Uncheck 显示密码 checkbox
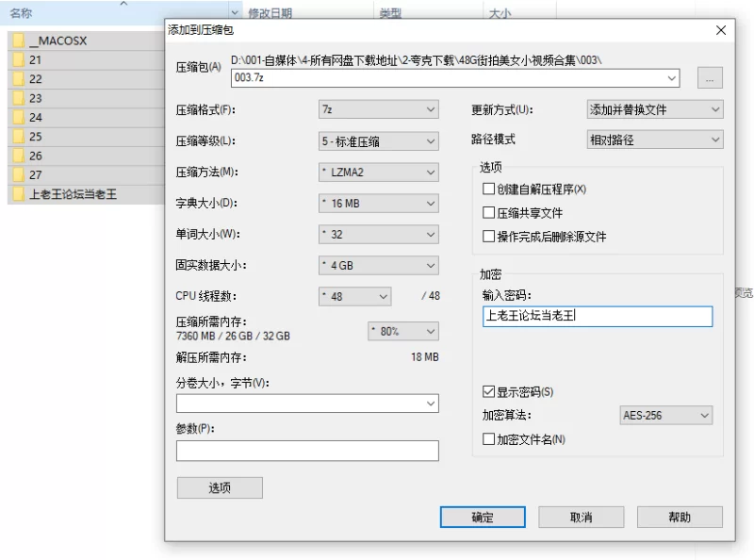 point(488,391)
